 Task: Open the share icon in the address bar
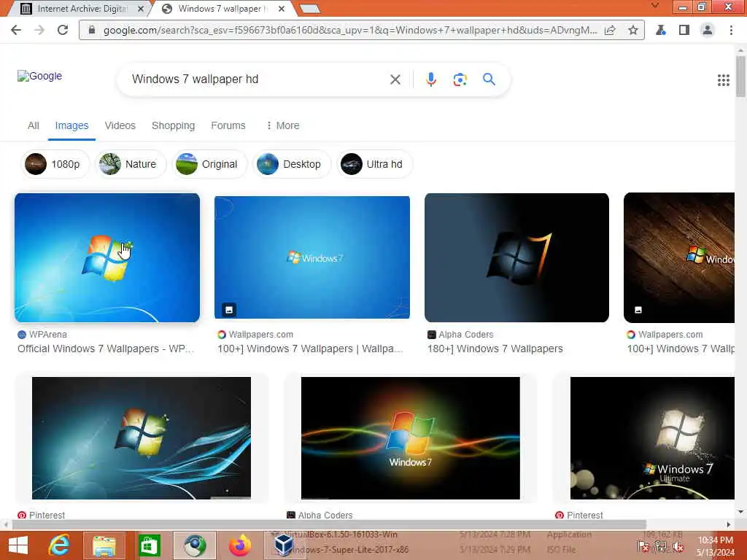tap(610, 30)
